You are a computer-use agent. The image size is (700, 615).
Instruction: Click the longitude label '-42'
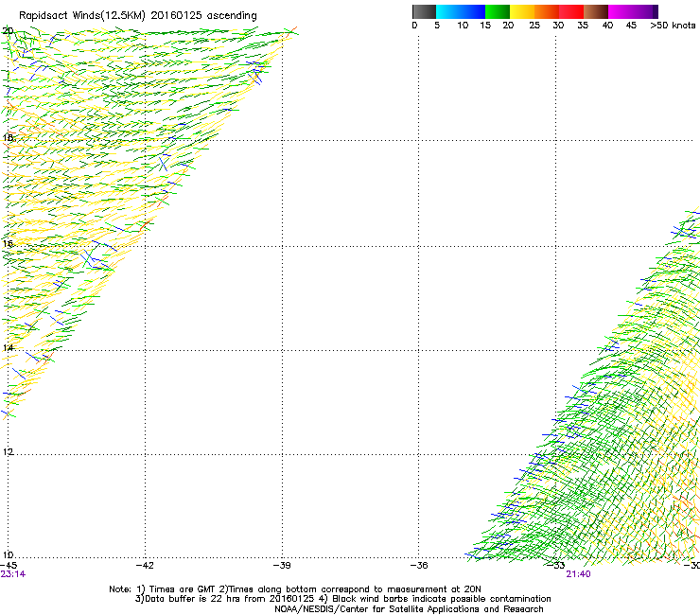click(x=145, y=566)
